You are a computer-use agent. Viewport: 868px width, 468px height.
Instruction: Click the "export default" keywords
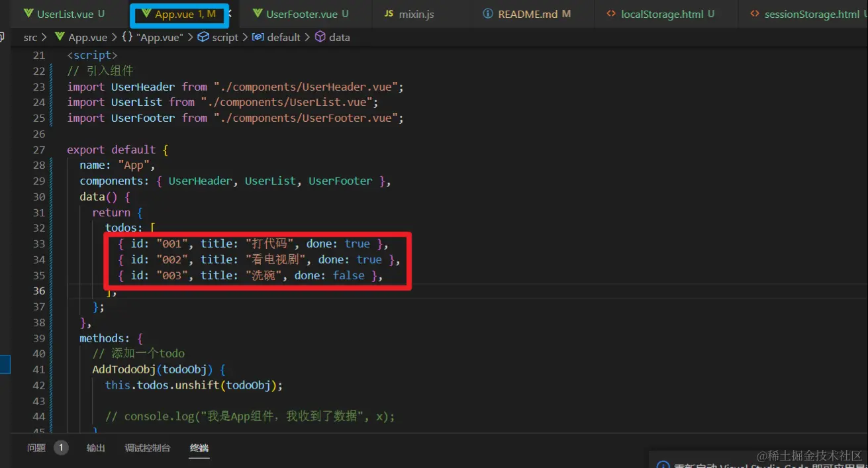coord(111,150)
